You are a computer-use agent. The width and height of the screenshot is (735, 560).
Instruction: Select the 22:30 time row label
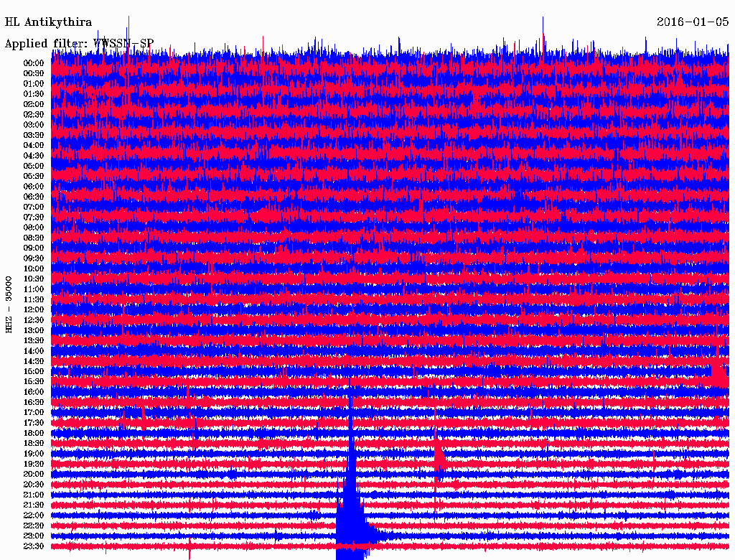click(34, 526)
